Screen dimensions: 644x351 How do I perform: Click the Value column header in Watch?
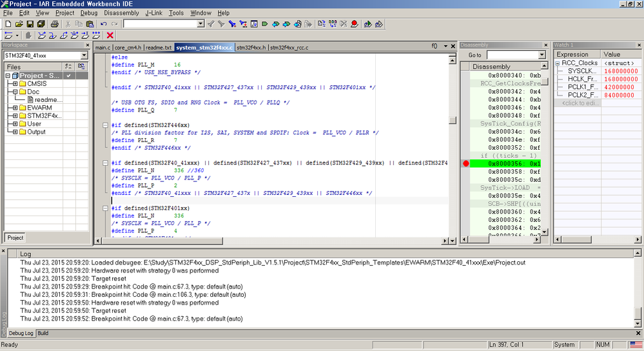[x=621, y=54]
